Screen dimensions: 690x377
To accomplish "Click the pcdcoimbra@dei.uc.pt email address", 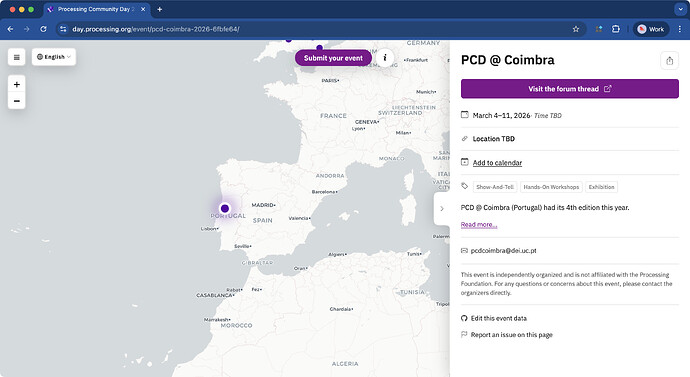I will coord(503,251).
